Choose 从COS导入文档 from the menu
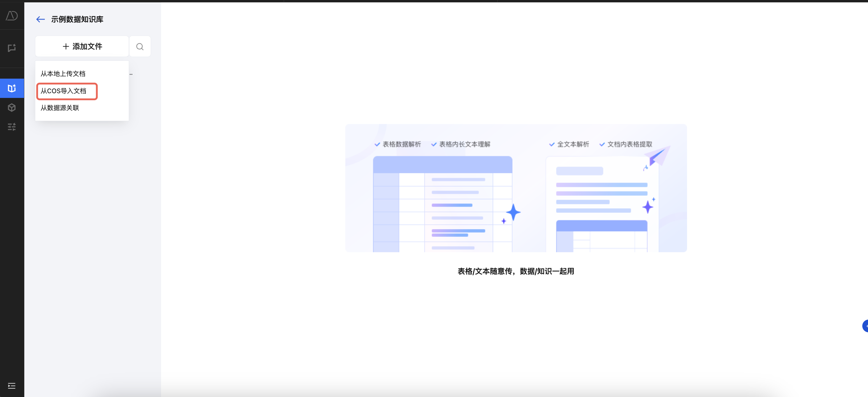This screenshot has width=868, height=397. 63,91
